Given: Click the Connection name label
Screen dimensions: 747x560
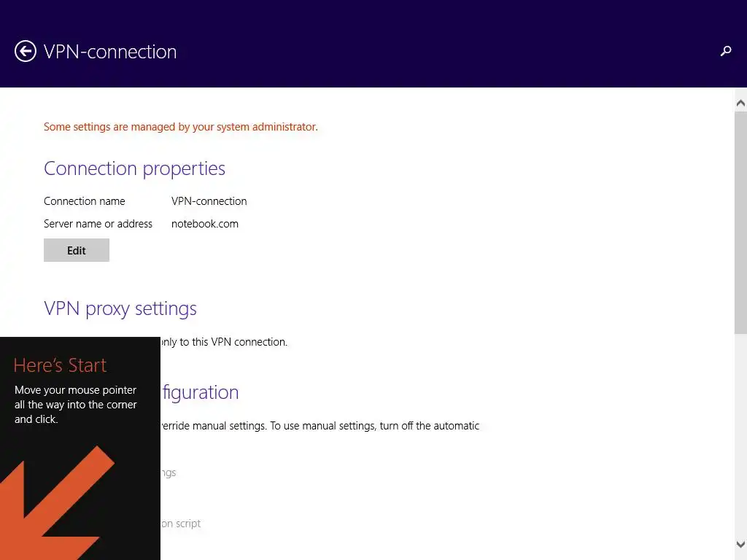Looking at the screenshot, I should click(85, 201).
